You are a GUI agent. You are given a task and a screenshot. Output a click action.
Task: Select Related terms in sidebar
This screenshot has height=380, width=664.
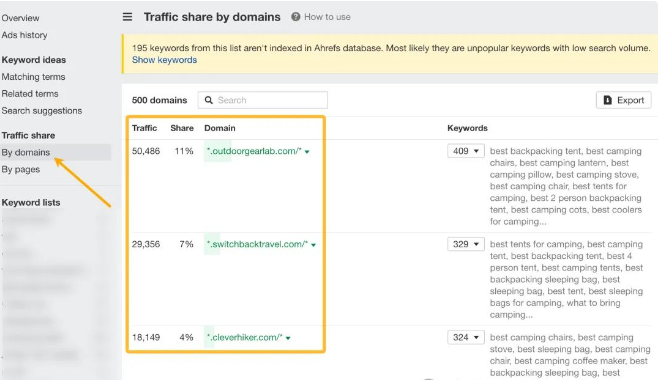click(30, 94)
